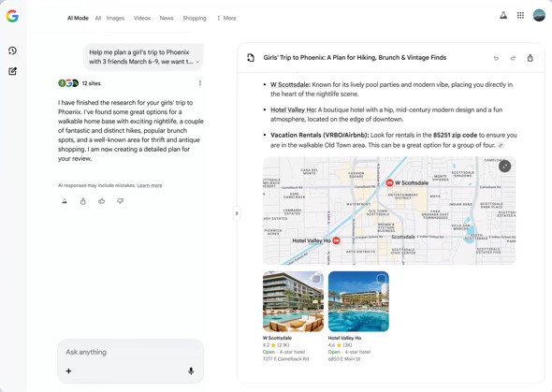Give thumbs up to the AI response

(x=102, y=201)
